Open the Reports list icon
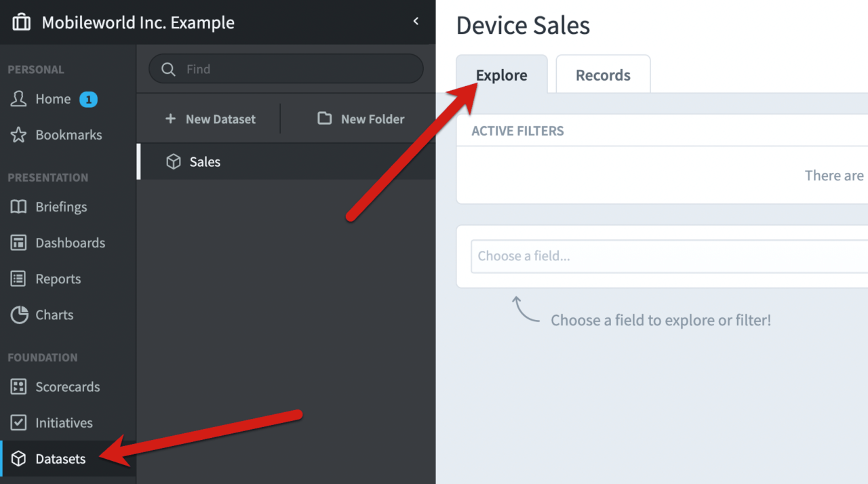 click(18, 279)
